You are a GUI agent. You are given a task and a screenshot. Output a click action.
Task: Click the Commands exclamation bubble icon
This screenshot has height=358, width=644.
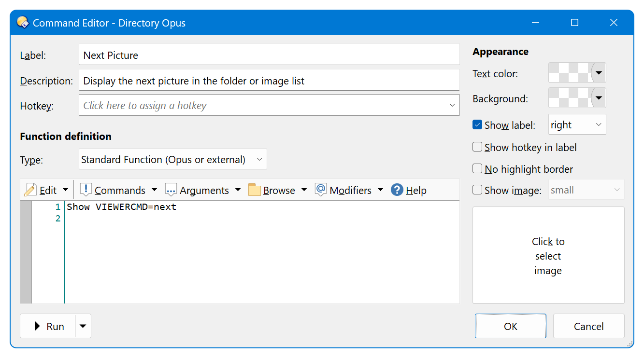coord(86,190)
